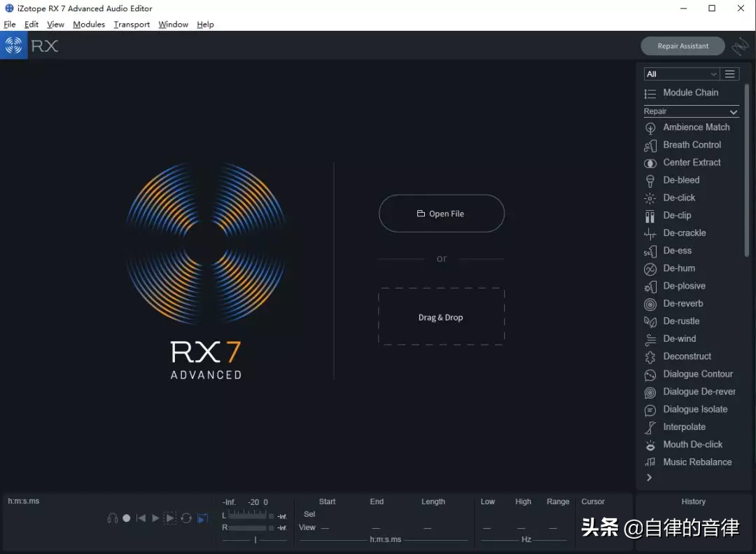Click the Open File button
Image resolution: width=756 pixels, height=554 pixels.
442,214
